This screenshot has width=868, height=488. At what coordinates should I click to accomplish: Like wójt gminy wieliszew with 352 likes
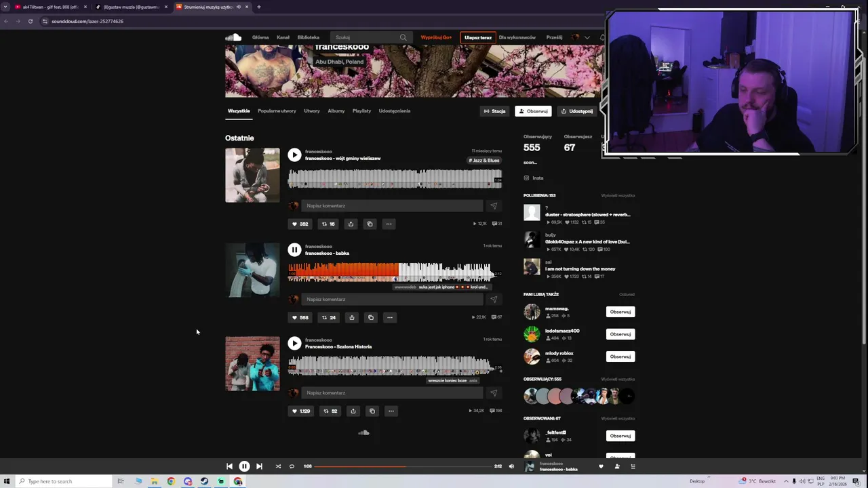click(x=300, y=224)
